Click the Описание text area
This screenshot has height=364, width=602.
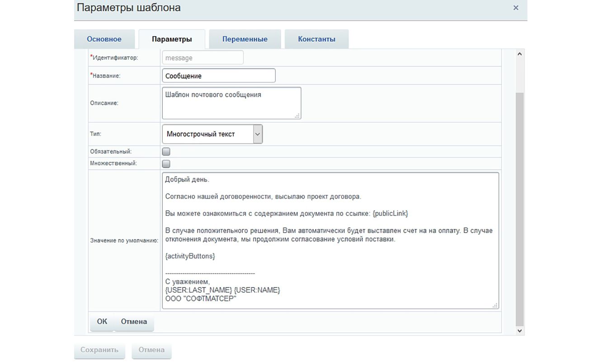click(x=231, y=103)
